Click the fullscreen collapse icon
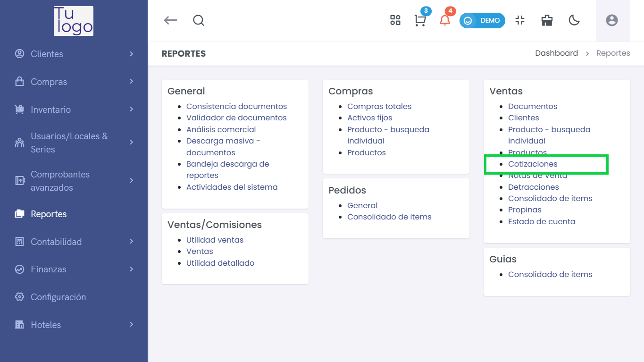 [x=520, y=20]
